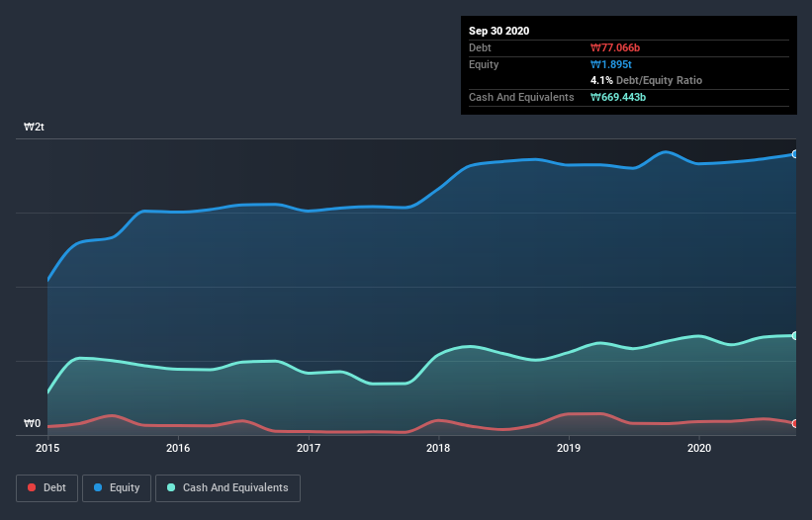Viewport: 812px width, 520px height.
Task: Click the Equity label in tooltip
Action: [484, 64]
